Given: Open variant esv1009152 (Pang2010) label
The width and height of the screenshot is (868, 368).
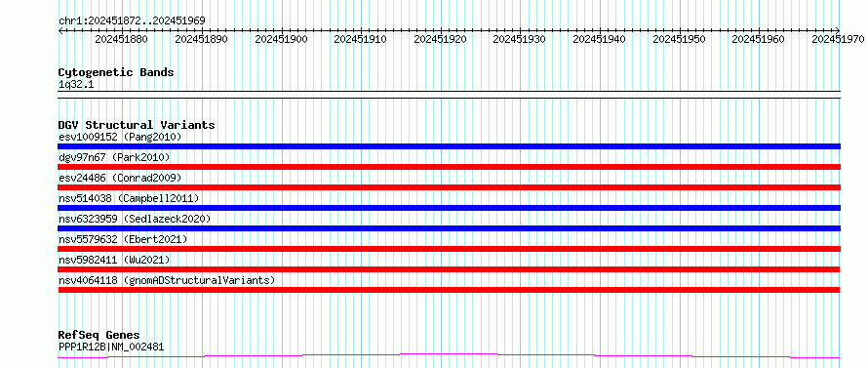Looking at the screenshot, I should (x=120, y=137).
